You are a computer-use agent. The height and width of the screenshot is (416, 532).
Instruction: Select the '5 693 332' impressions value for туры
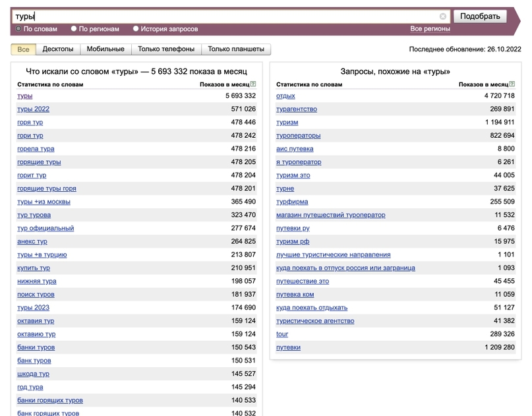[241, 96]
